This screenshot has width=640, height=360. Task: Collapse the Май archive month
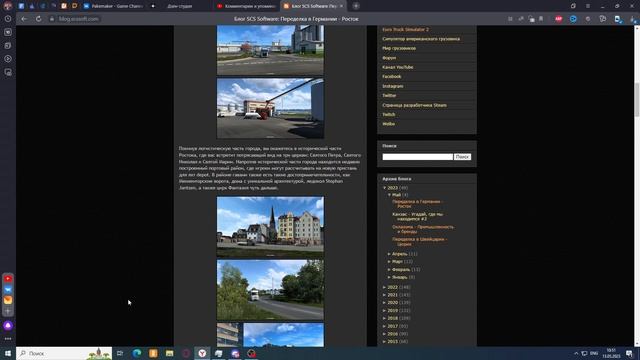pos(389,195)
